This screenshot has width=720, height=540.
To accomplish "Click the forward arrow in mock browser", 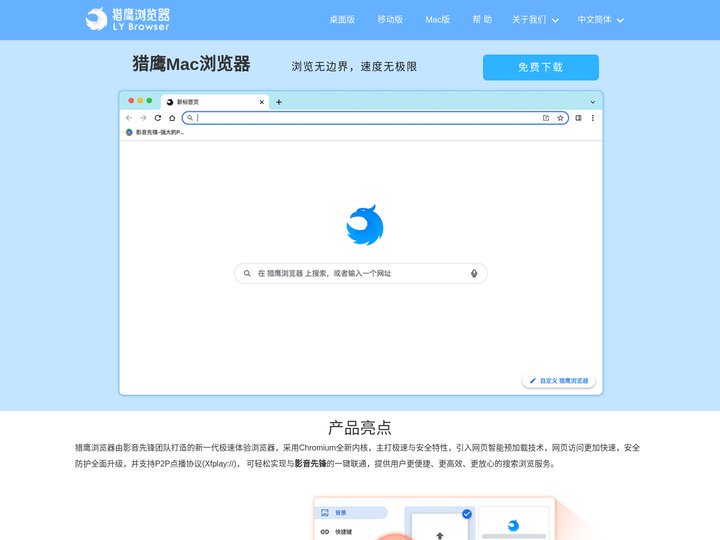I will tap(143, 118).
